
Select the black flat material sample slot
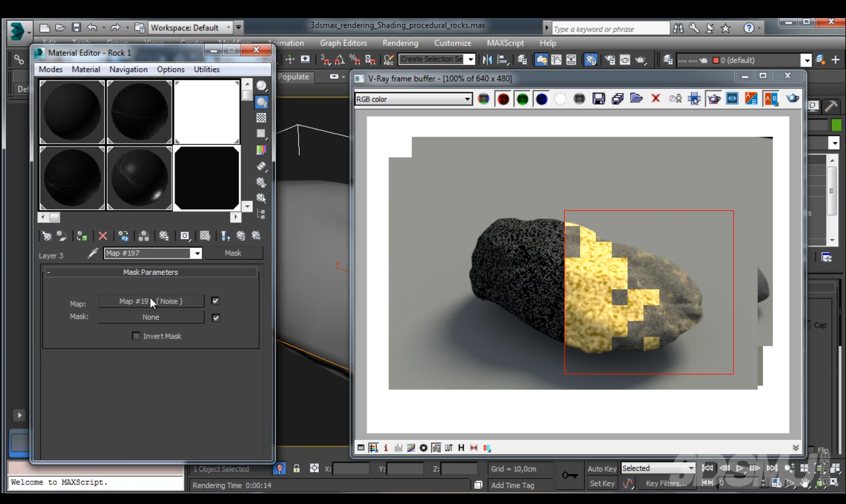(x=207, y=179)
